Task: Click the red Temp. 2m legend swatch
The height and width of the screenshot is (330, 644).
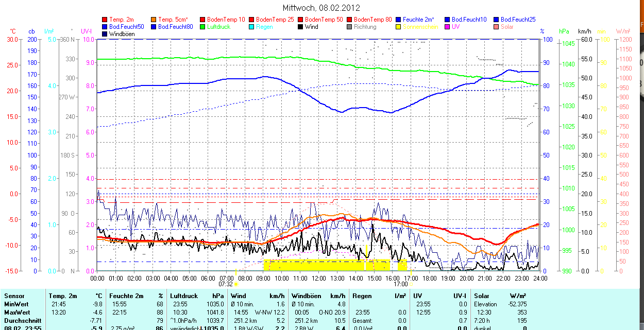Action: 105,20
